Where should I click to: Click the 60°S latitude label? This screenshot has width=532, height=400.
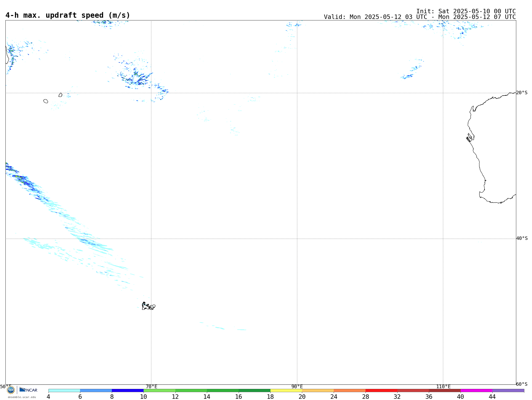pyautogui.click(x=522, y=384)
